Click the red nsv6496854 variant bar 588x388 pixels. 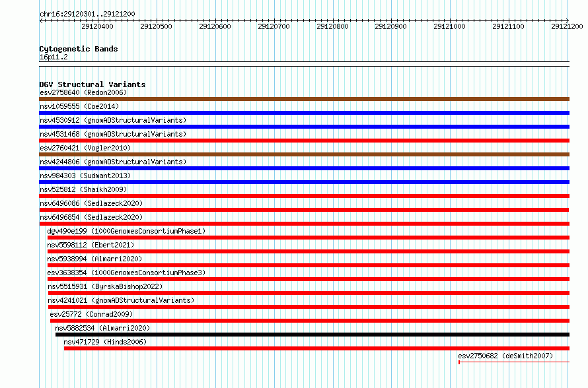pos(304,224)
